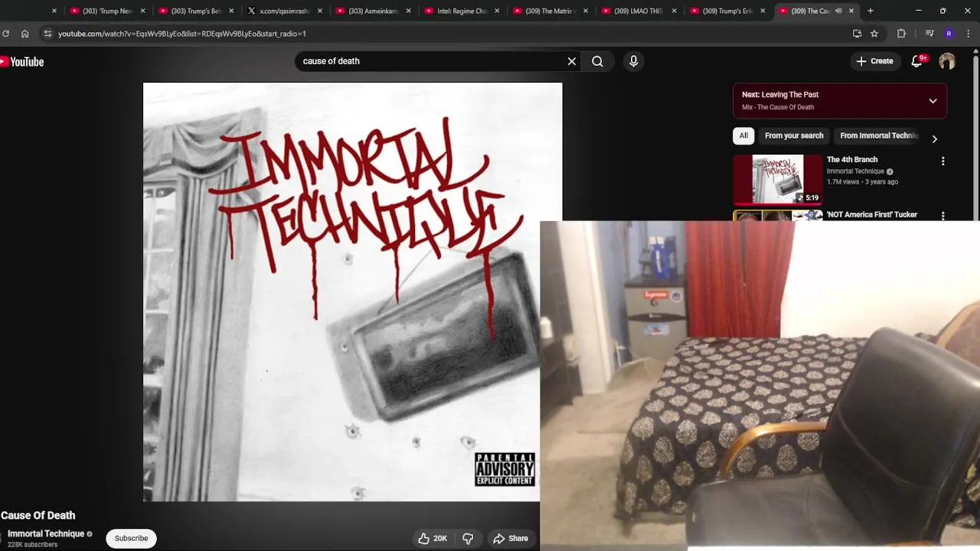Click the 228K subscribers text

[32, 545]
